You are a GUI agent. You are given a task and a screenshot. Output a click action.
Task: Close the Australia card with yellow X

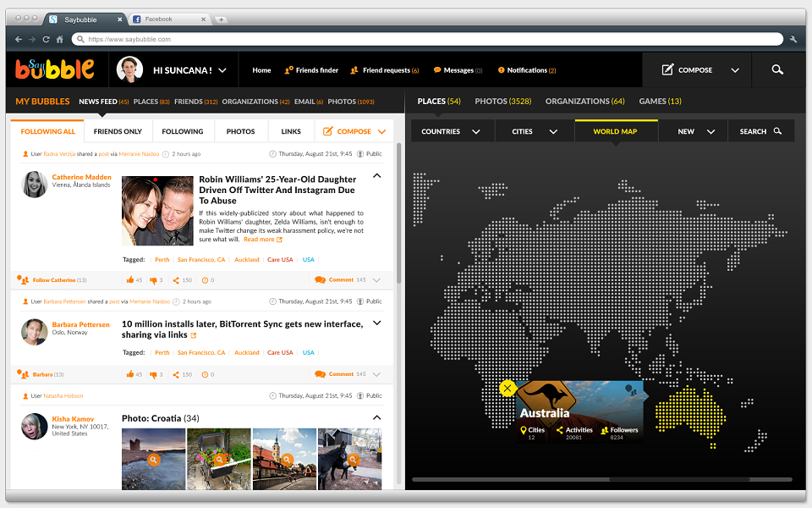tap(507, 388)
